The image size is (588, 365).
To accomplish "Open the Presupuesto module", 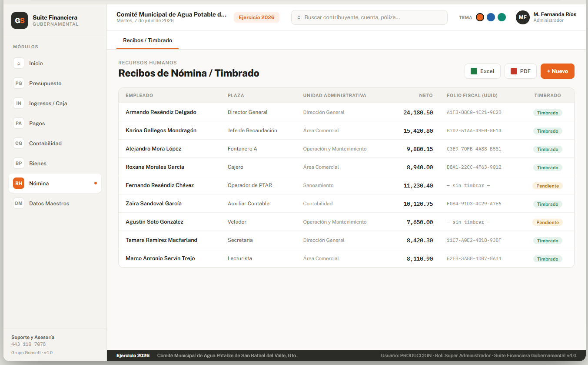I will coord(55,83).
